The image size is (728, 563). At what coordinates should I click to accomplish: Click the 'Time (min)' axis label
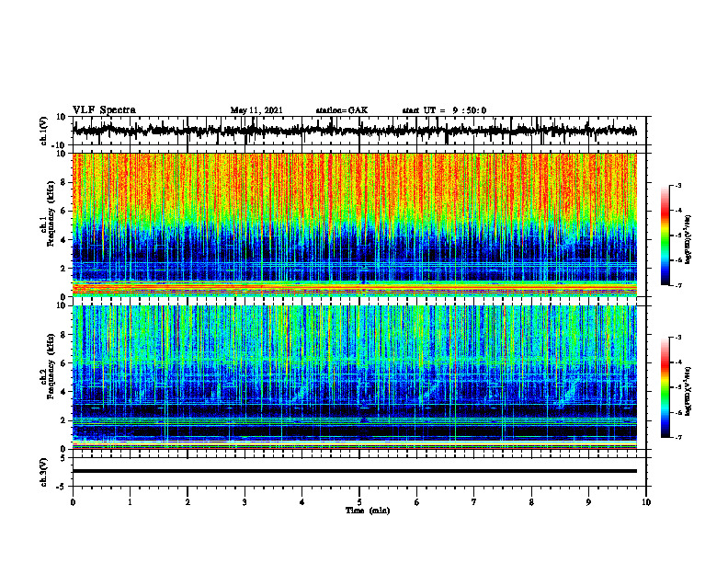click(x=368, y=511)
